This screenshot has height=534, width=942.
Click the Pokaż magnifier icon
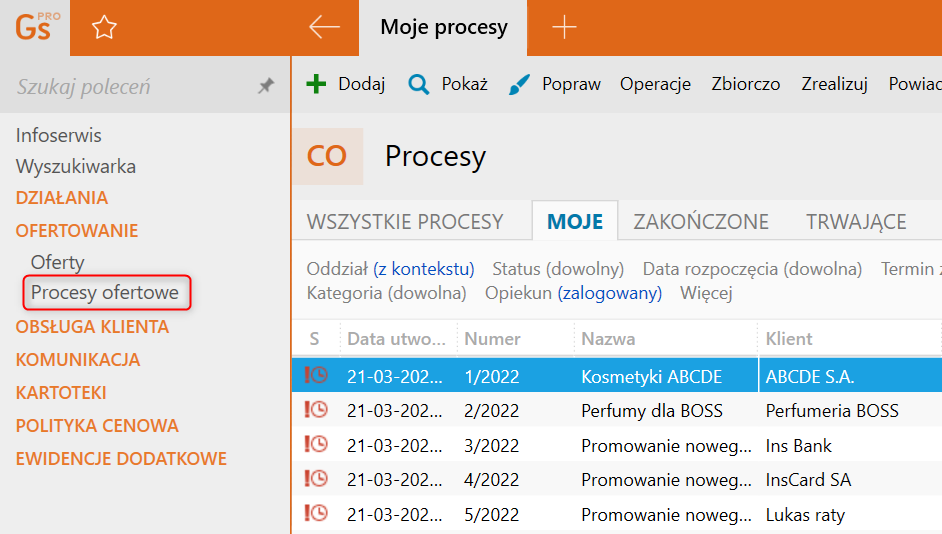[418, 84]
